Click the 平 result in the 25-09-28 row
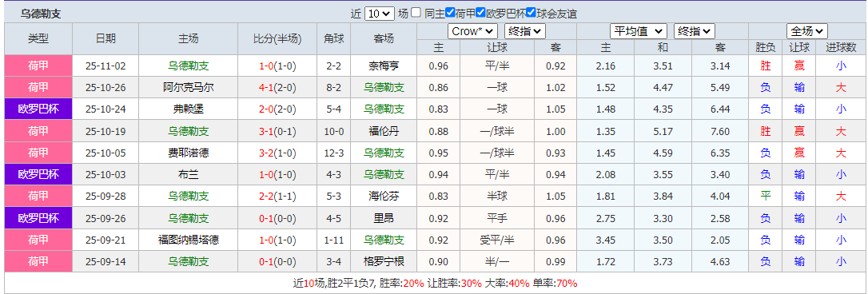This screenshot has width=868, height=294. 766,196
